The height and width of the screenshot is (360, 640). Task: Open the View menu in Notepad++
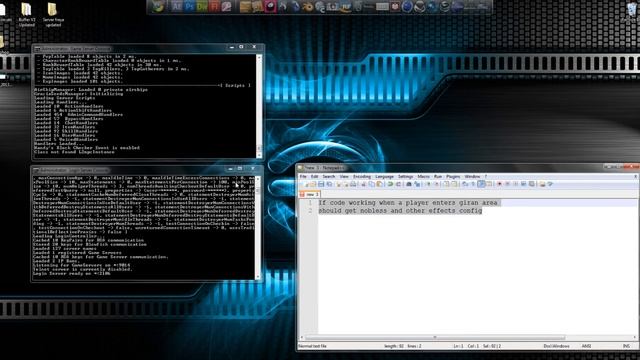click(x=344, y=177)
